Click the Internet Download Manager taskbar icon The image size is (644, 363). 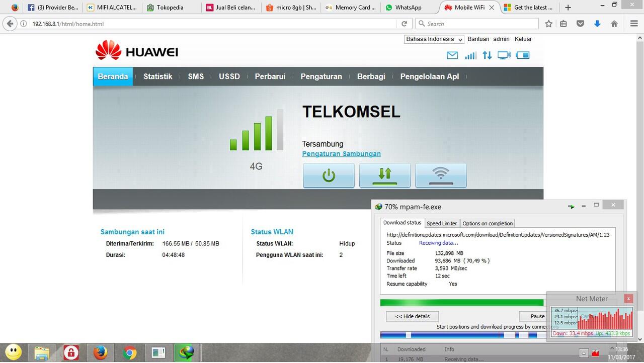click(x=188, y=353)
